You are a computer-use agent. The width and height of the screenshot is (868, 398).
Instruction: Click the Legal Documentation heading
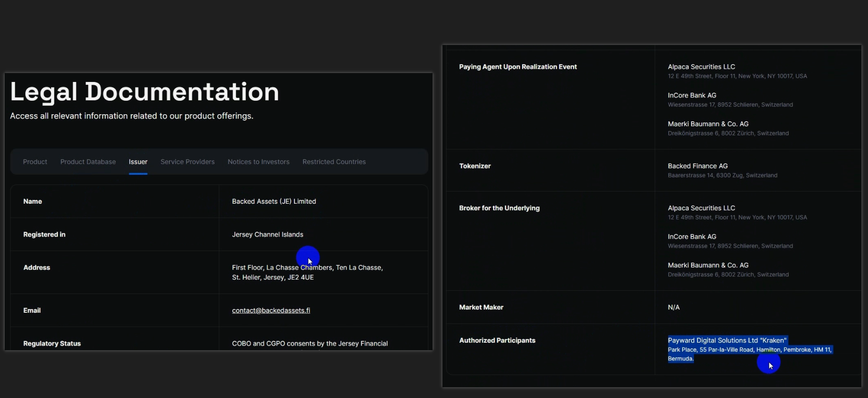point(144,92)
